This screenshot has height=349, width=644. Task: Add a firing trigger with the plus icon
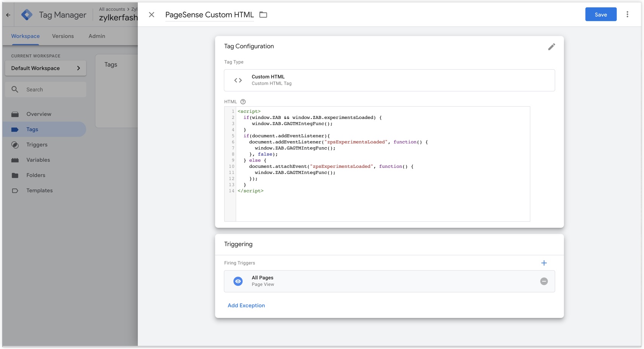click(544, 263)
